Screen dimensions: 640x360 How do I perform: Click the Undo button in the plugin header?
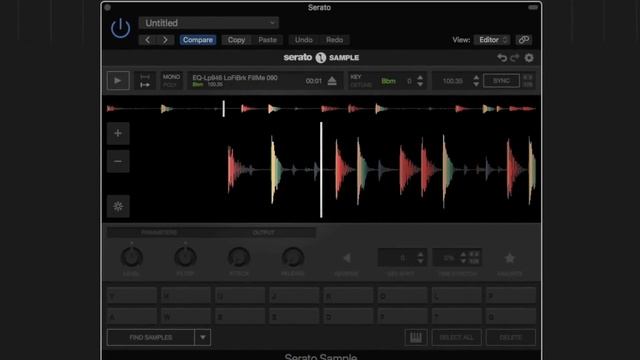click(304, 40)
